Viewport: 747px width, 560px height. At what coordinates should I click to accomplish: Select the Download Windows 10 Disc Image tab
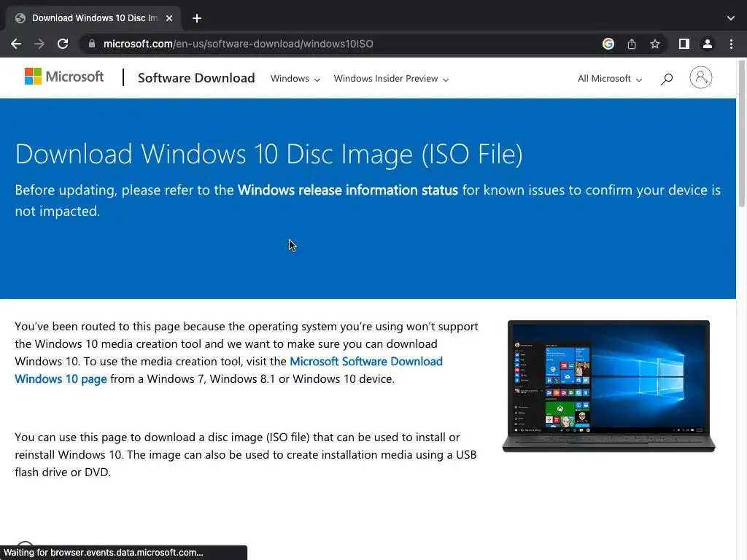point(93,18)
